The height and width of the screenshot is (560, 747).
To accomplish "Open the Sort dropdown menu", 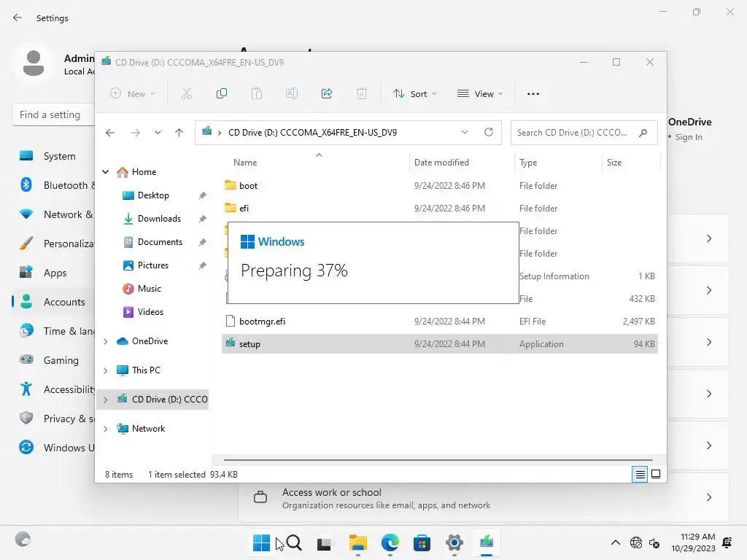I will 414,94.
